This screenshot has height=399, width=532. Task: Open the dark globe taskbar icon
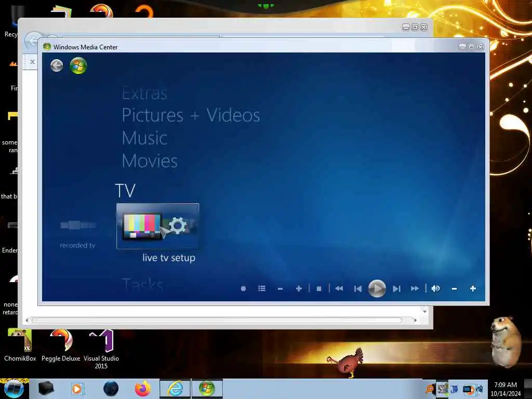(111, 389)
